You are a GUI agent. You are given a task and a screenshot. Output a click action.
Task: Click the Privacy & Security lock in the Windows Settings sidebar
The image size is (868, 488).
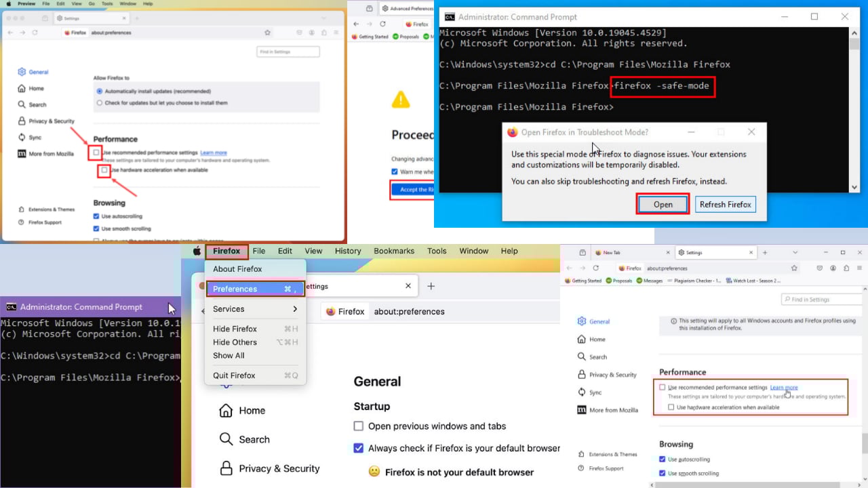[581, 375]
